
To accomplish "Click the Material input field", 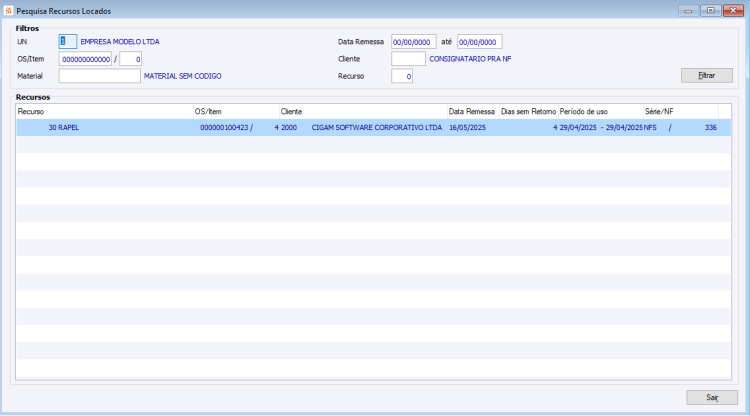I will (99, 76).
